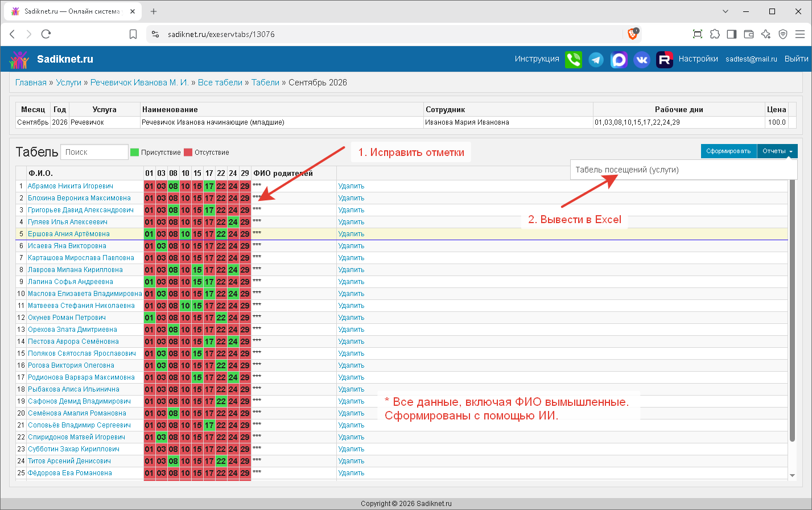Launch the Leo AI sparkle icon

[766, 34]
